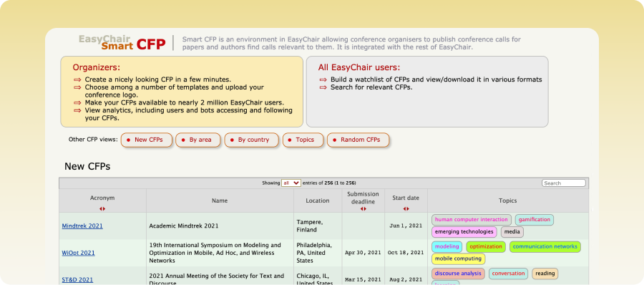Viewport: 644px width, 285px height.
Task: Select the 'mobile computing' topic tag
Action: 458,259
